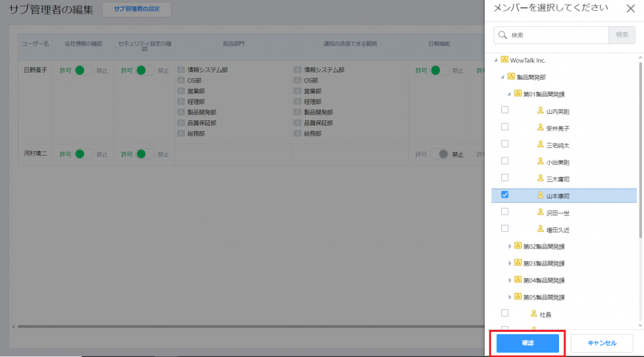Viewport: 644px width, 357px height.
Task: Click the キャンセル button
Action: [x=602, y=343]
